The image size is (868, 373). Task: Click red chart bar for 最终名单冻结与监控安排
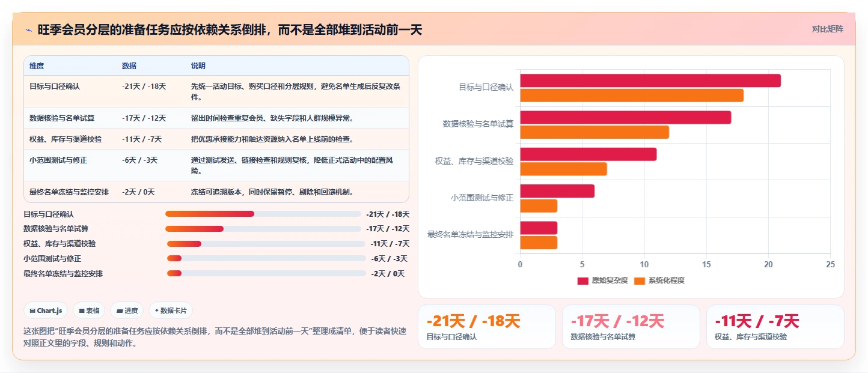[x=539, y=228]
